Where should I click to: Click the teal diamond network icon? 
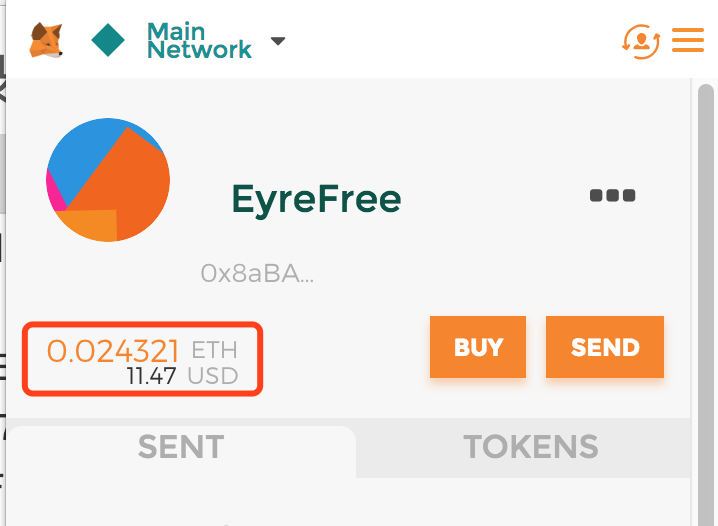[108, 40]
